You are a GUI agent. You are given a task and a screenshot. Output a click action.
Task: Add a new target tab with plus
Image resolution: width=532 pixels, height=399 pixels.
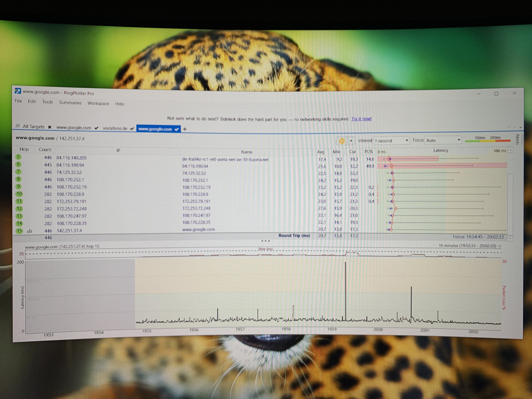(x=185, y=129)
